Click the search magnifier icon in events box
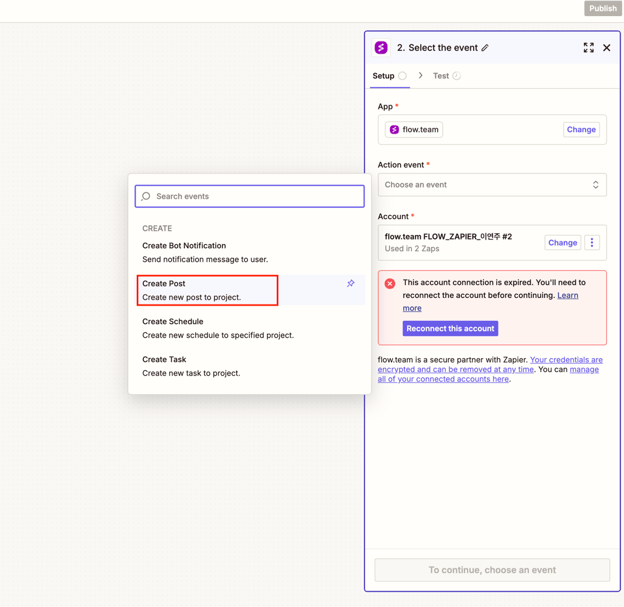The height and width of the screenshot is (607, 624). [146, 196]
